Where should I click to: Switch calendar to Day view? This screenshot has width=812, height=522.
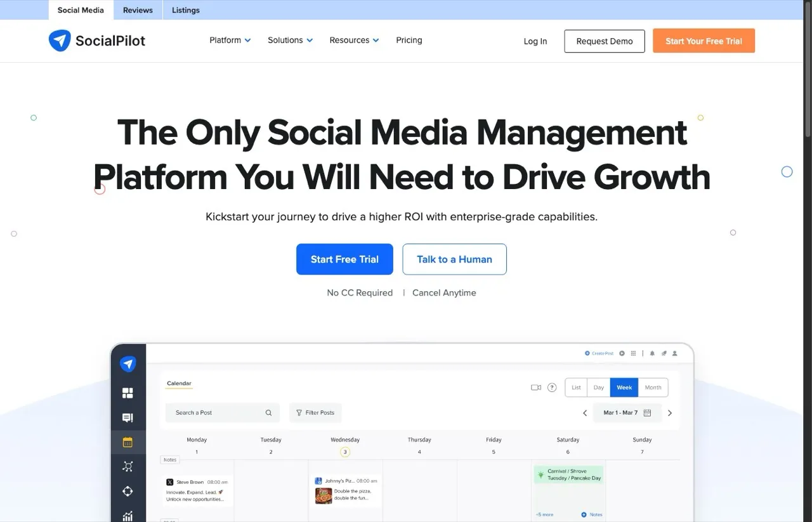point(599,388)
